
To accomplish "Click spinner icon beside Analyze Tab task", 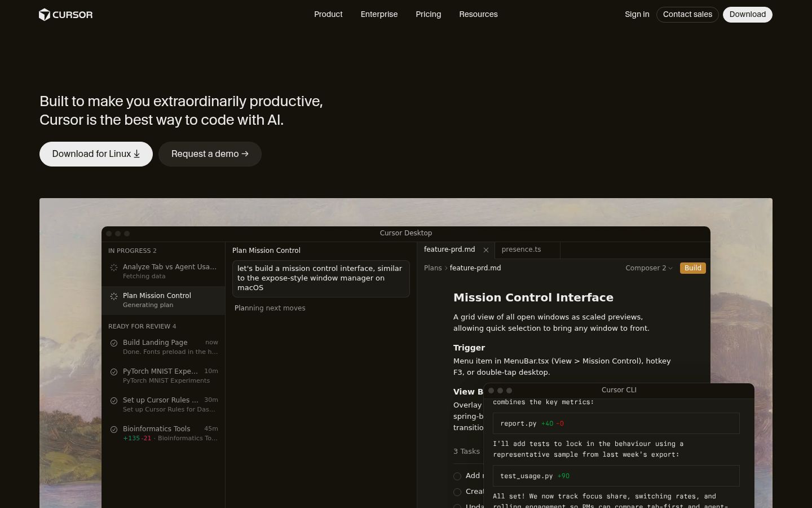I will click(x=114, y=268).
